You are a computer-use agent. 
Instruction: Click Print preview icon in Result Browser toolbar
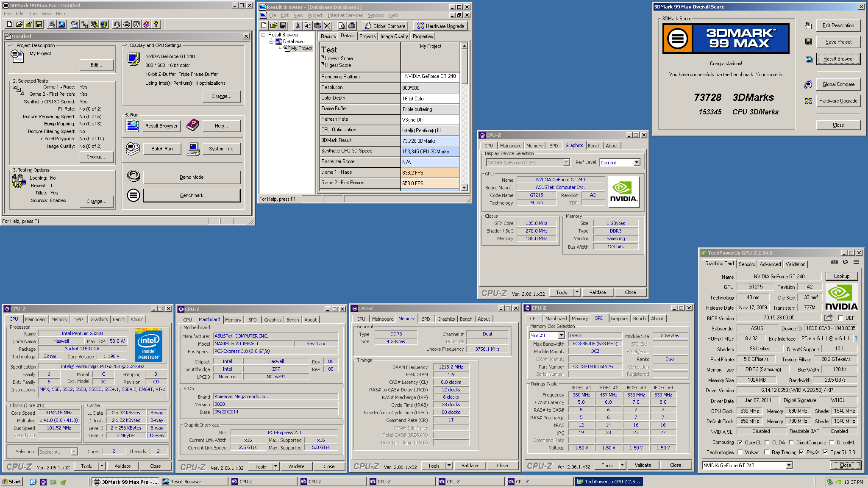tap(342, 26)
